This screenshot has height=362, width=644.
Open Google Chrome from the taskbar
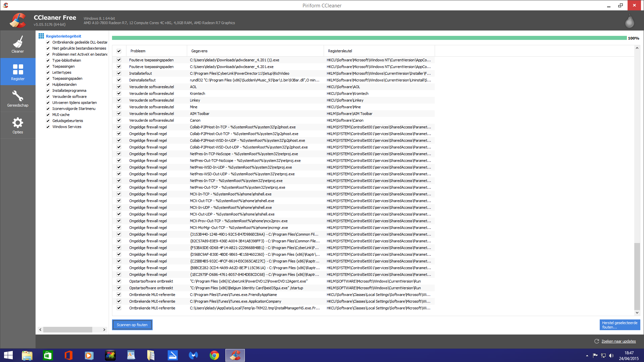(214, 355)
